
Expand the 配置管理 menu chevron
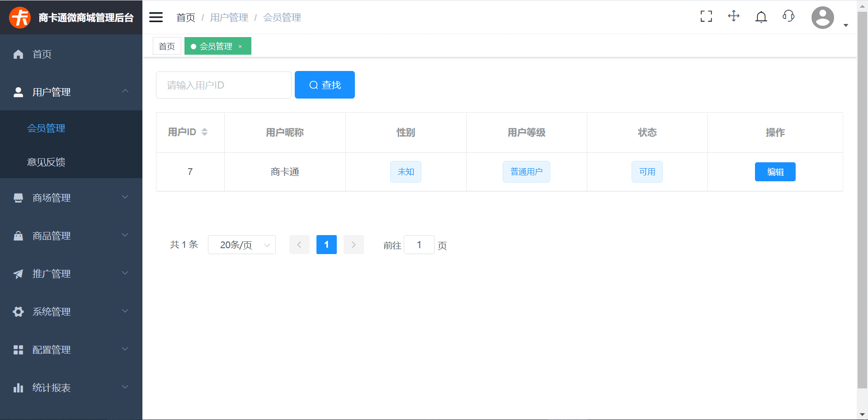pyautogui.click(x=125, y=349)
